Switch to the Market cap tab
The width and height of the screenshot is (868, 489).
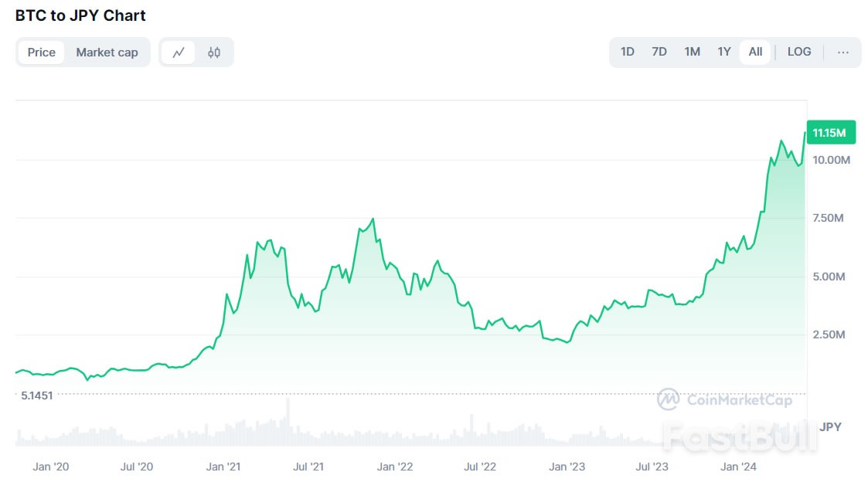point(107,52)
